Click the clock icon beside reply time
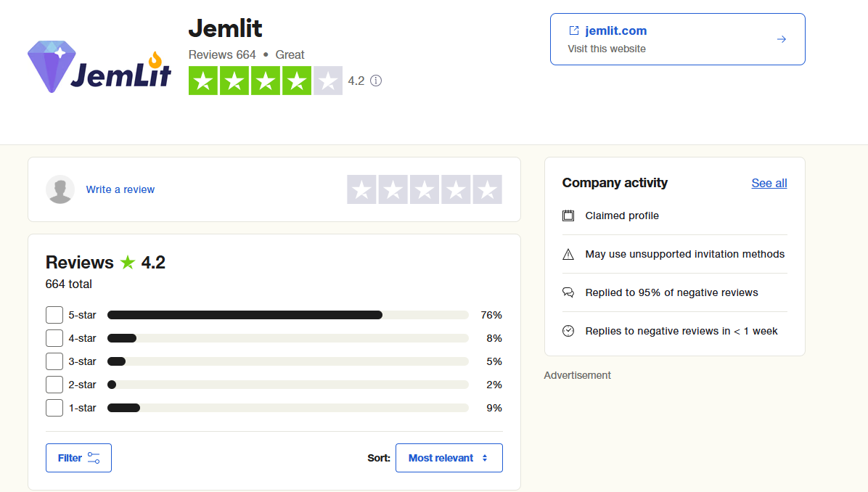This screenshot has width=868, height=492. click(x=568, y=331)
